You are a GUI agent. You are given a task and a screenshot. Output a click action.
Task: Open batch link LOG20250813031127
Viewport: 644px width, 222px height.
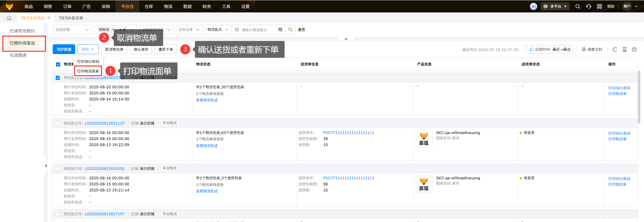[104, 123]
